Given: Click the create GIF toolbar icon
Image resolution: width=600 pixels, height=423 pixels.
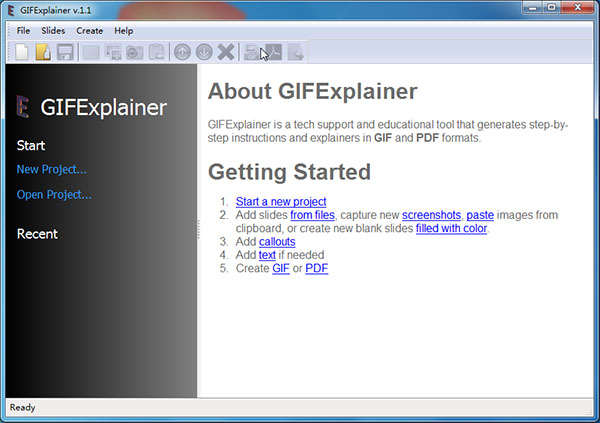Looking at the screenshot, I should (x=252, y=52).
